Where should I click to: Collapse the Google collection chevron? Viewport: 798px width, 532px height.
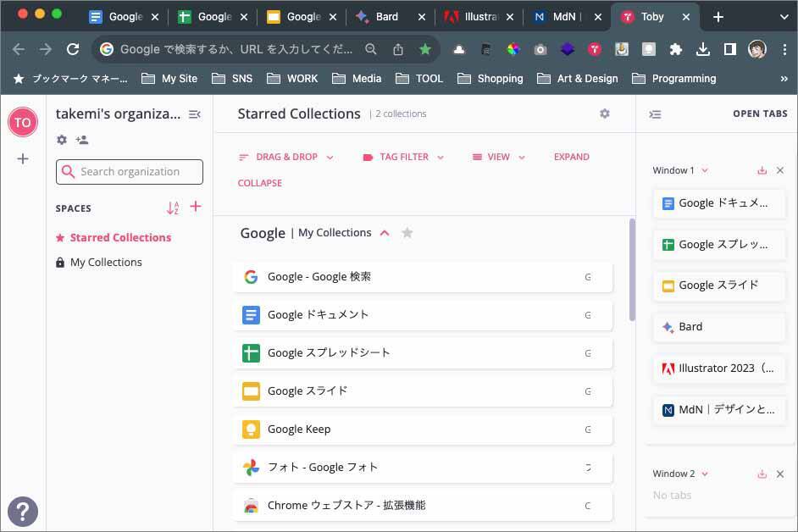point(385,233)
